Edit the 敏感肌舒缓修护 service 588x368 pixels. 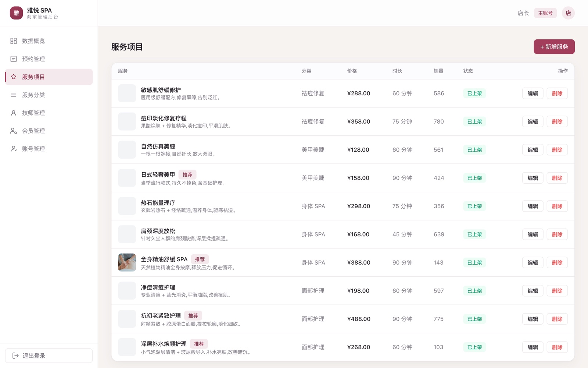point(533,93)
